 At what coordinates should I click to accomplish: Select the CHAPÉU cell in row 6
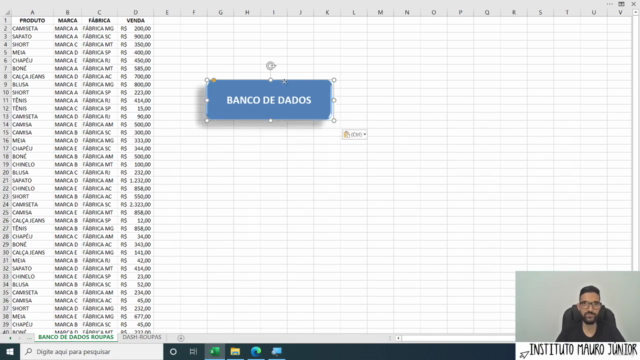33,60
